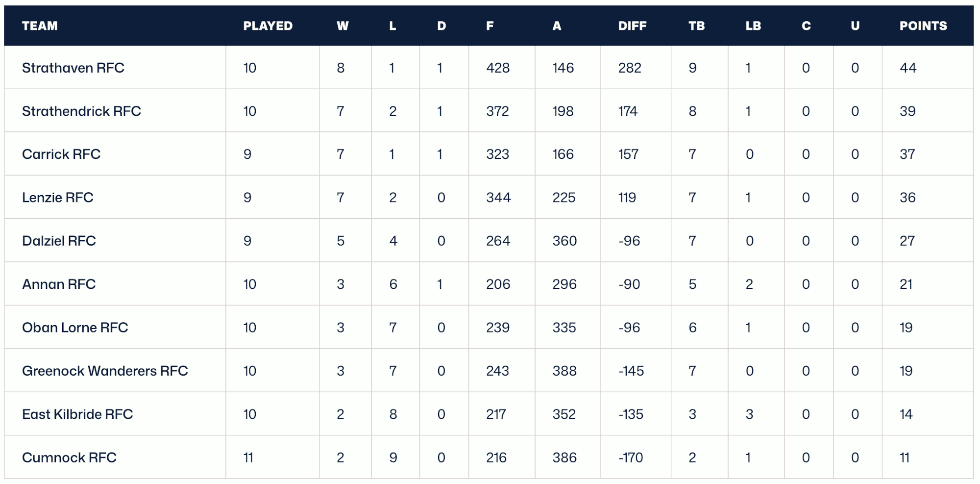Click Strathaven's 428 points-for cell
This screenshot has width=980, height=484.
click(x=498, y=68)
